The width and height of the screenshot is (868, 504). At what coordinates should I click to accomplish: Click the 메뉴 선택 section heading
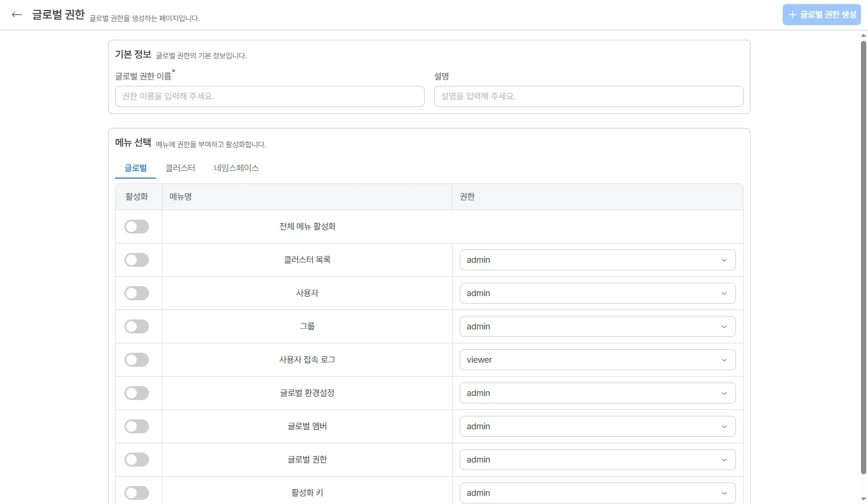click(133, 142)
